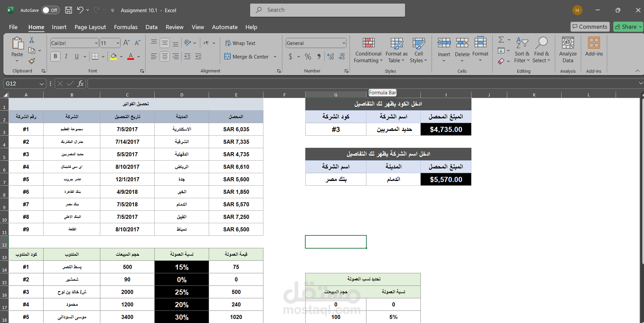Open the Add-ins button
The height and width of the screenshot is (323, 644).
click(x=594, y=47)
